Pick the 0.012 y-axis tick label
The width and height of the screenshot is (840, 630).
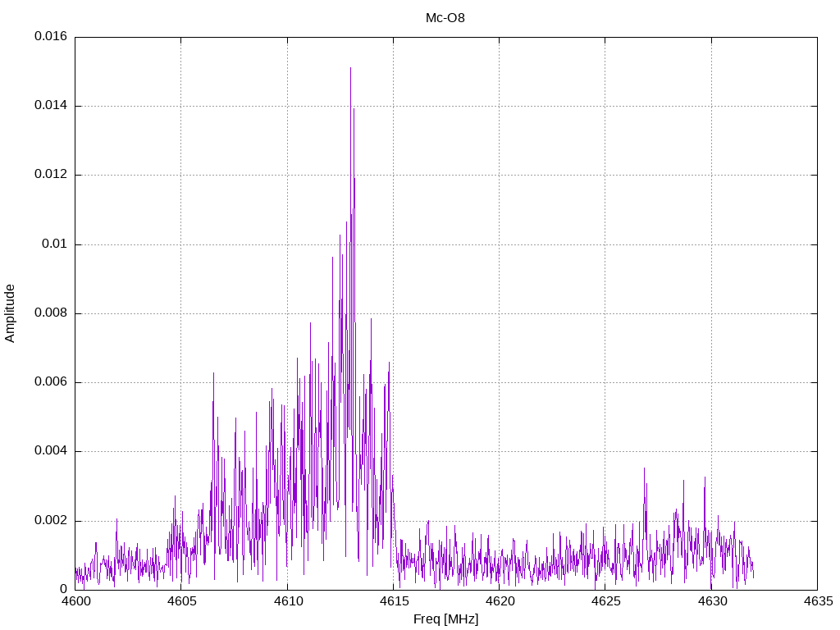tap(51, 175)
